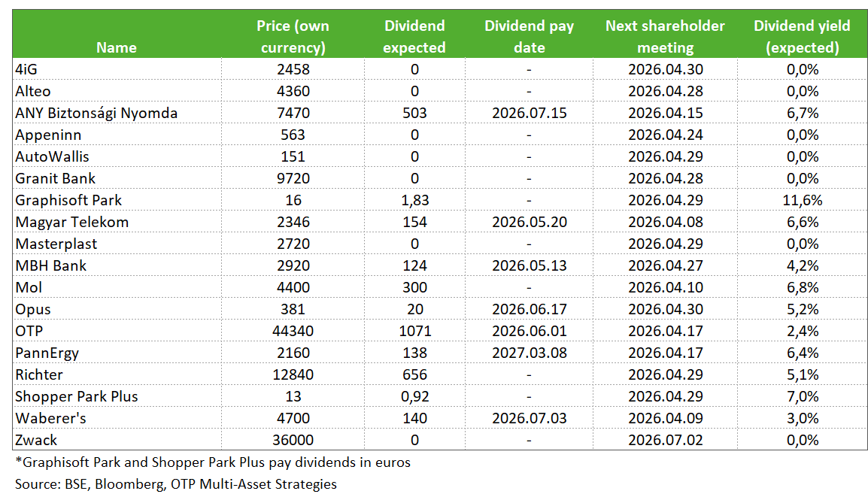Viewport: 868px width, 494px height.
Task: Click the Waberer's meeting date 2026.04.09
Action: point(666,417)
